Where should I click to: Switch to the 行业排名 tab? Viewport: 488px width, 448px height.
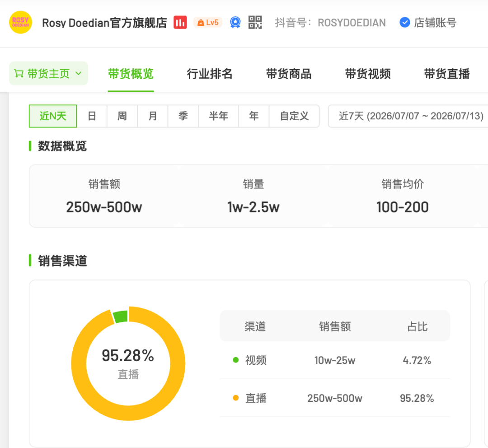[210, 74]
